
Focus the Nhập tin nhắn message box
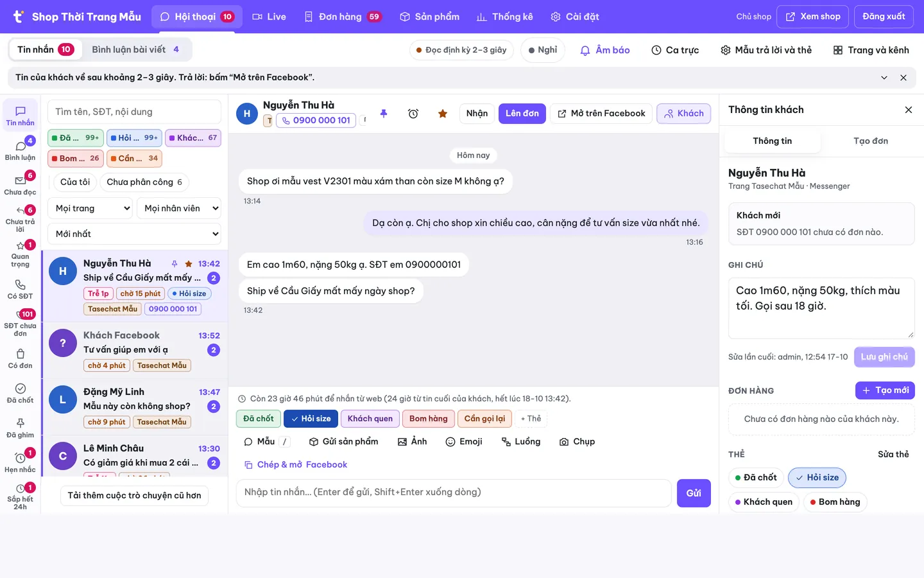coord(454,493)
